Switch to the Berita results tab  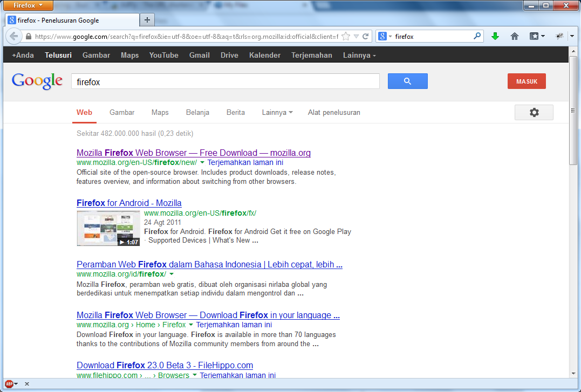click(x=236, y=112)
